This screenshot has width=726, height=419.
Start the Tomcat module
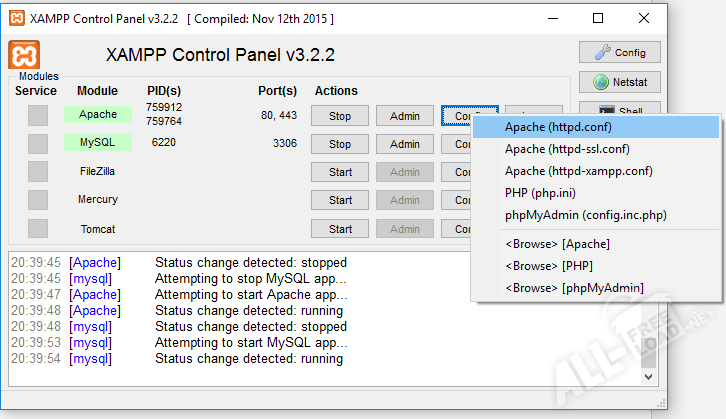[x=340, y=228]
